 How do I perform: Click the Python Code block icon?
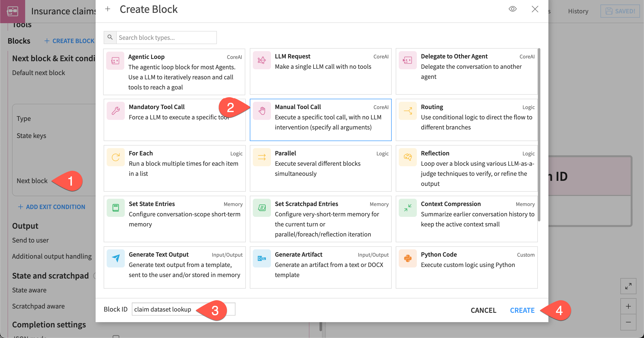coord(408,258)
